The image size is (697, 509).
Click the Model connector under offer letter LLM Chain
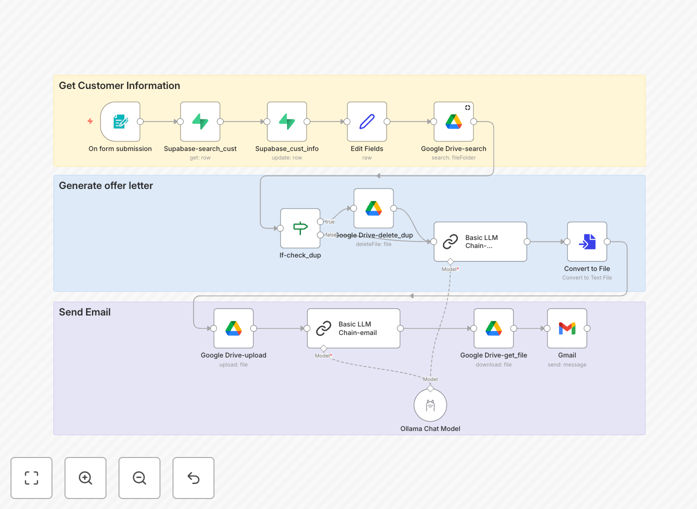(450, 261)
